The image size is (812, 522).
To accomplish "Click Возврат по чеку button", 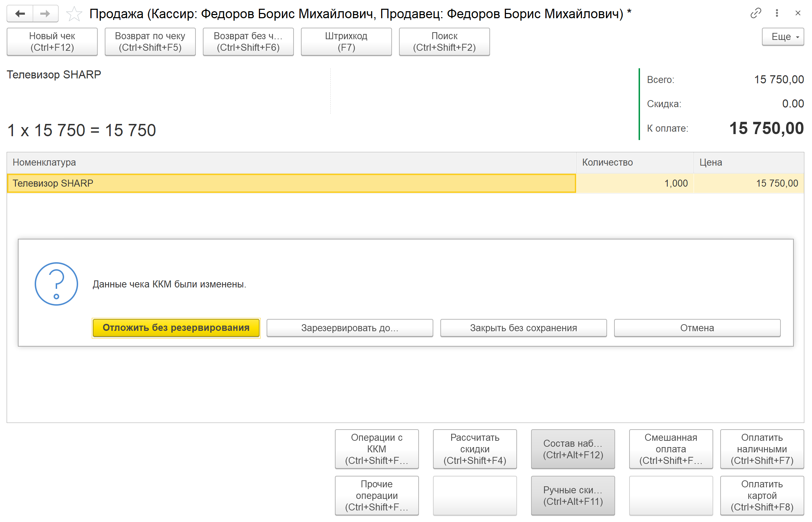I will [150, 42].
